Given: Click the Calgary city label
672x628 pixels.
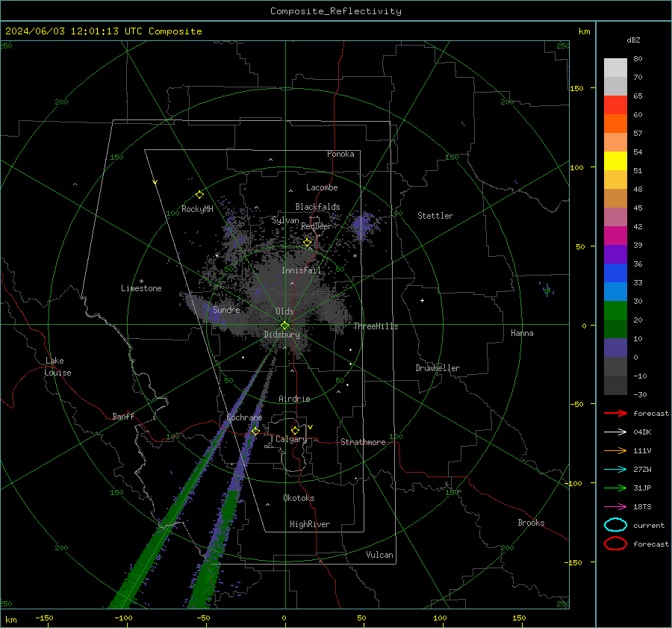Looking at the screenshot, I should pos(291,439).
